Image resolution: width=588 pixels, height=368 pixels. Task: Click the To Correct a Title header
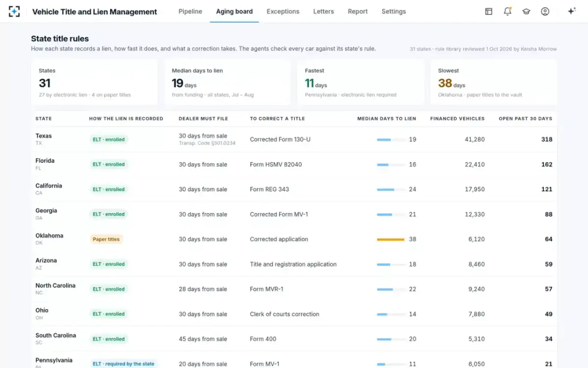[x=277, y=119]
